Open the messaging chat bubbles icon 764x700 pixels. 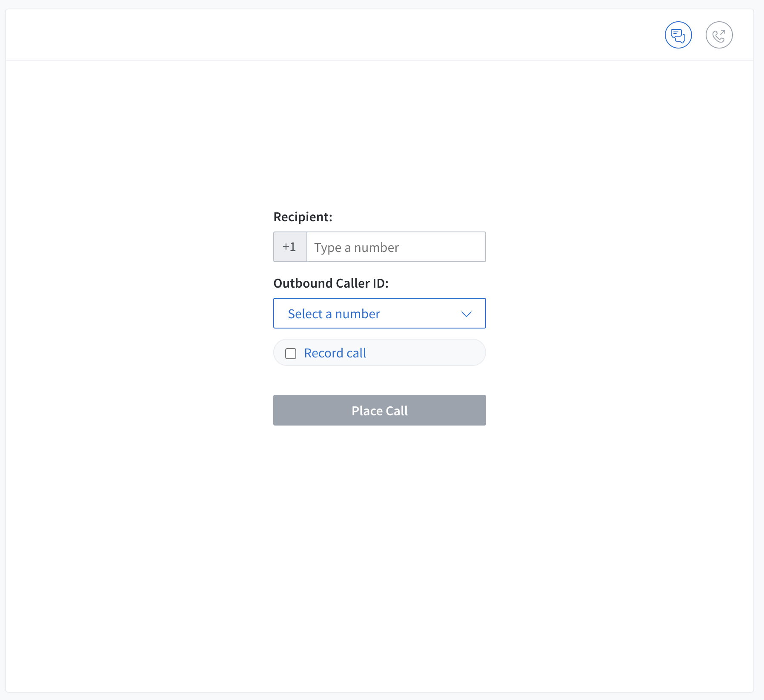(678, 35)
